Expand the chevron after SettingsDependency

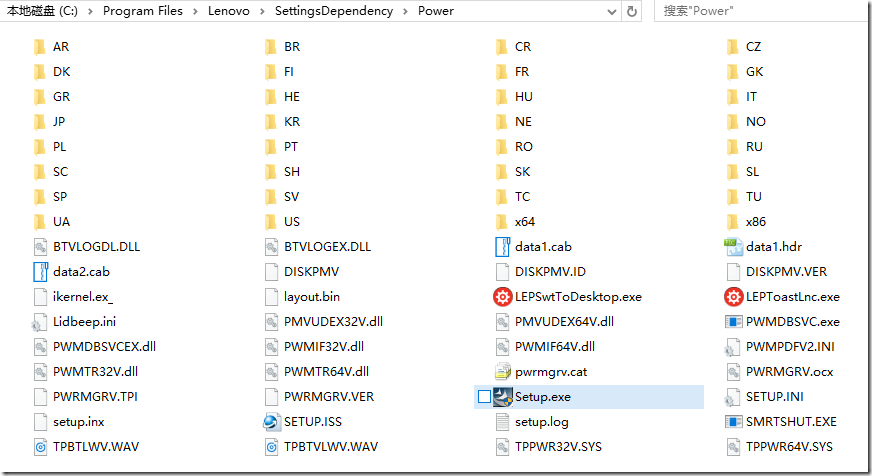(405, 11)
